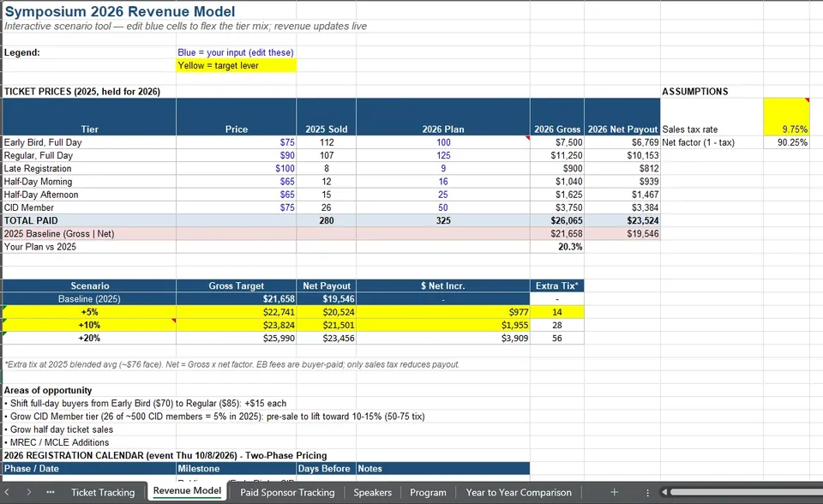Image resolution: width=823 pixels, height=504 pixels.
Task: Select the yellow sales tax rate cell 9.75%
Action: (x=786, y=117)
